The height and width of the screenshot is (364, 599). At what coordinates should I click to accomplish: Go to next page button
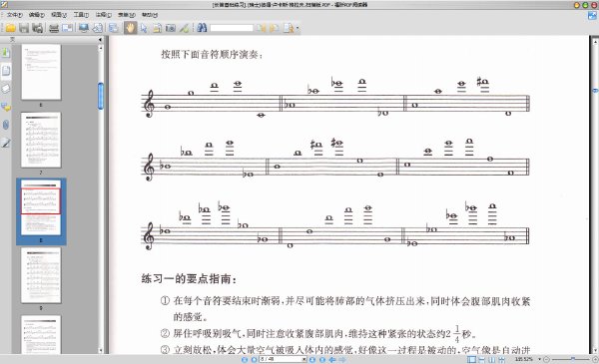coord(312,359)
